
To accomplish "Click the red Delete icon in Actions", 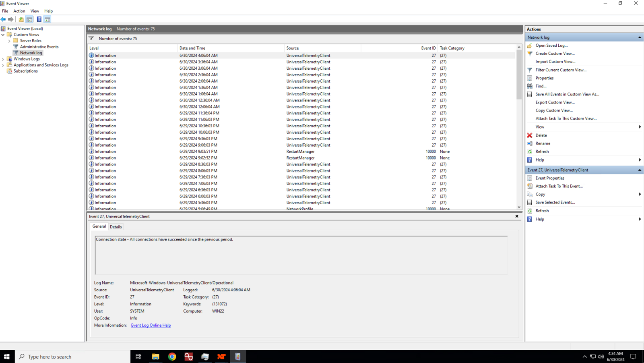I will pos(530,135).
